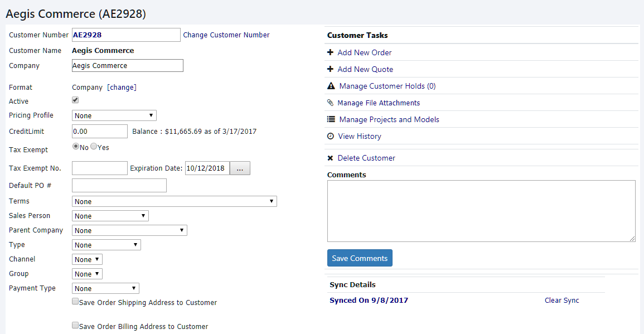
Task: Click the plus icon beside Add New Quote
Action: 331,69
